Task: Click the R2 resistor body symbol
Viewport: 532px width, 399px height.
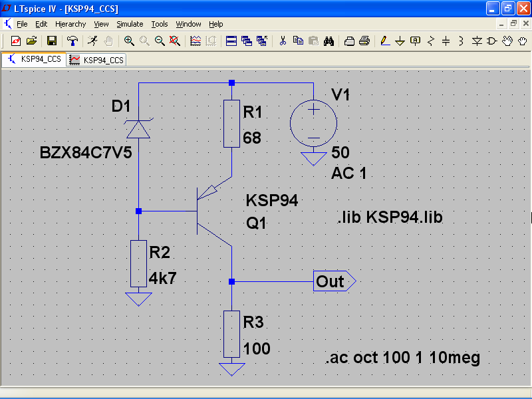Action: coord(138,263)
